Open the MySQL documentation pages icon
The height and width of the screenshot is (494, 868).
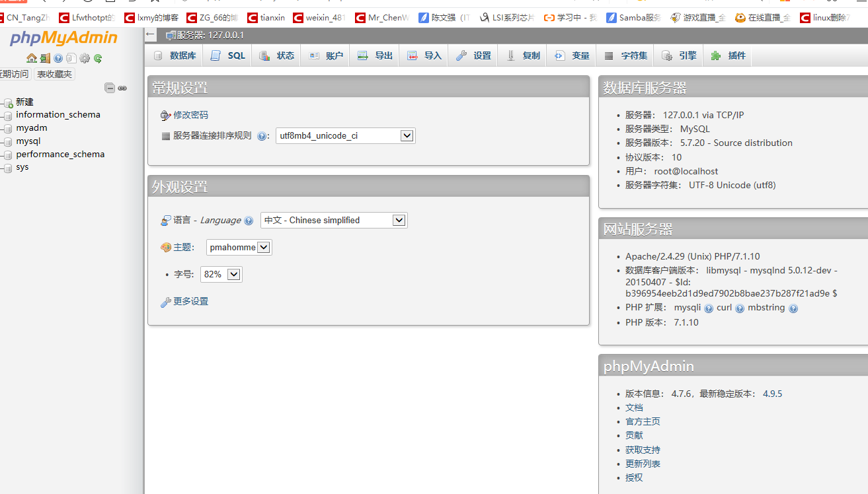tap(71, 58)
